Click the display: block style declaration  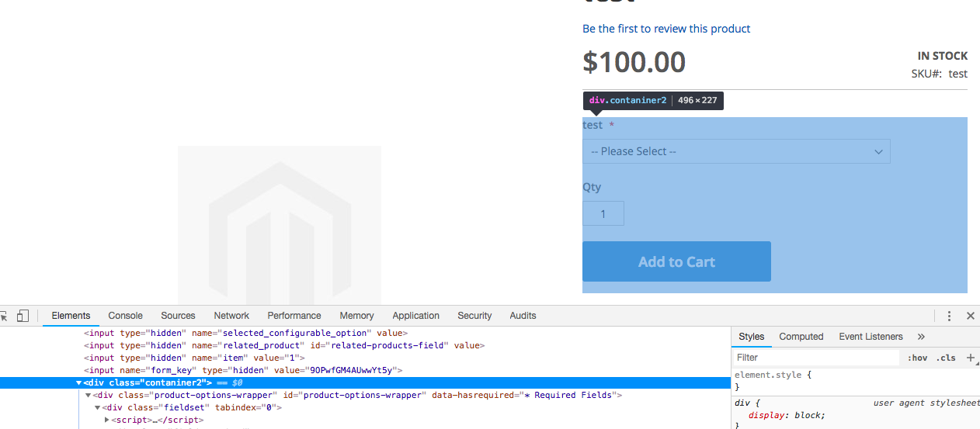(x=787, y=415)
